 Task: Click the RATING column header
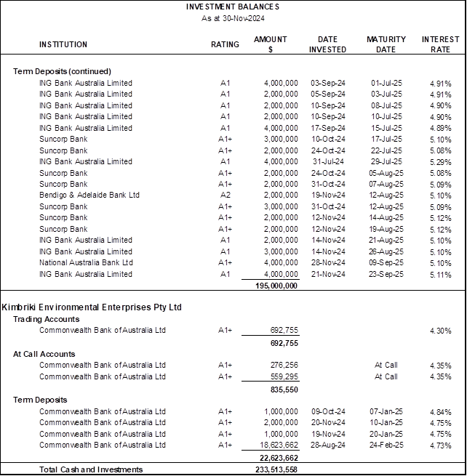point(225,44)
